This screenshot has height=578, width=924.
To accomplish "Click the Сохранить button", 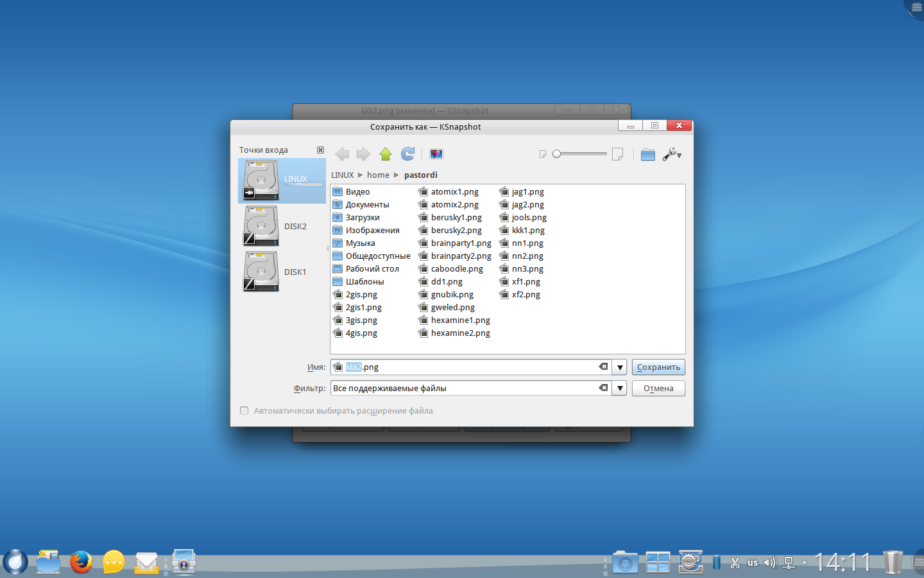I will [658, 367].
